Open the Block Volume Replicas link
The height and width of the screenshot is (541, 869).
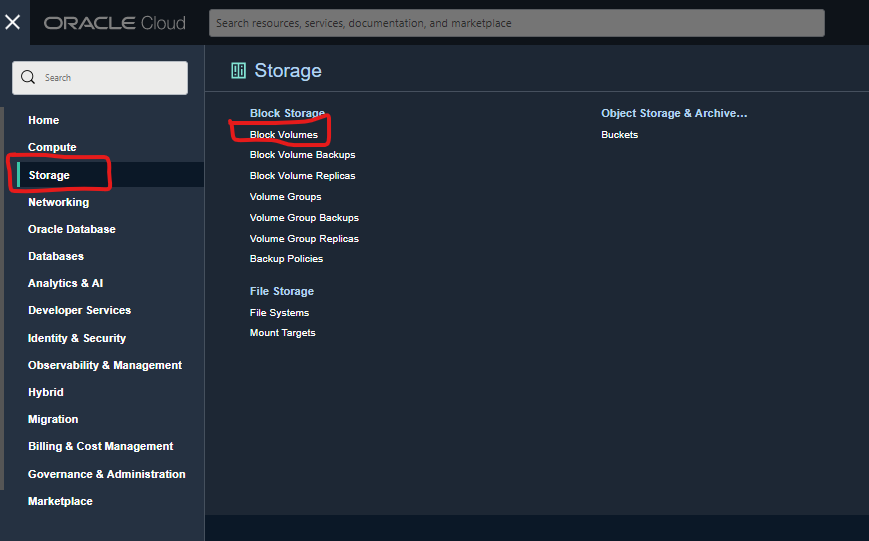click(303, 176)
